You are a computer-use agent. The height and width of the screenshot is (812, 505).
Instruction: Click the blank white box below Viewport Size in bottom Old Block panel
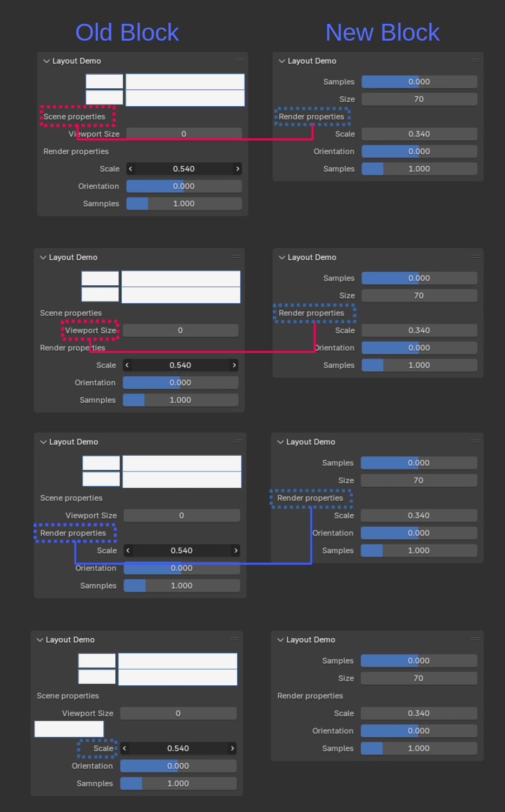pyautogui.click(x=69, y=729)
